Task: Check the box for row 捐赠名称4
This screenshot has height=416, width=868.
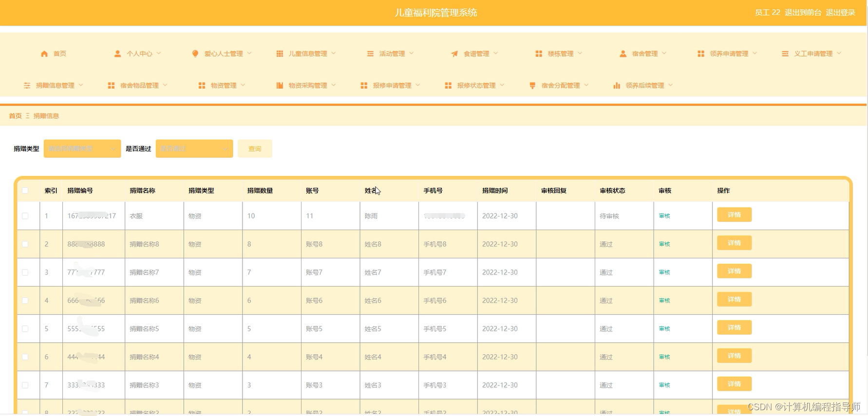Action: tap(25, 357)
